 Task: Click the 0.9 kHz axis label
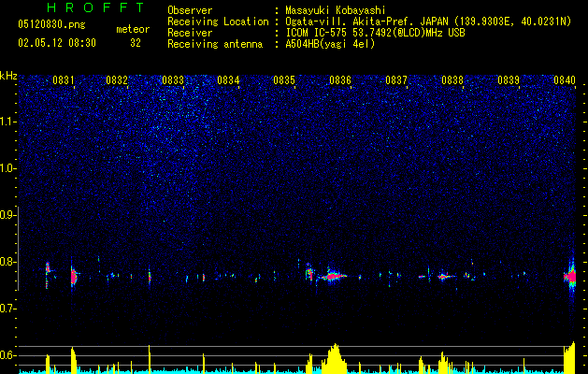pos(8,215)
